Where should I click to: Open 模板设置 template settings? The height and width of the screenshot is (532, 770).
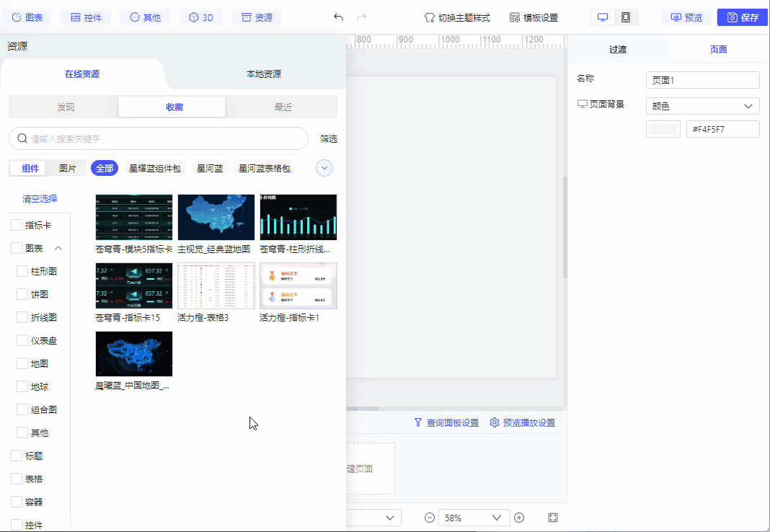534,18
